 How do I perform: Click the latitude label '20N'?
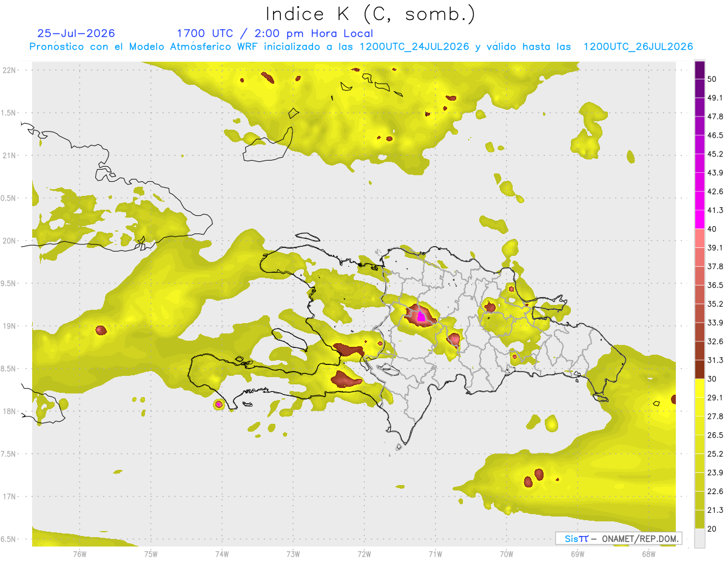pyautogui.click(x=8, y=241)
